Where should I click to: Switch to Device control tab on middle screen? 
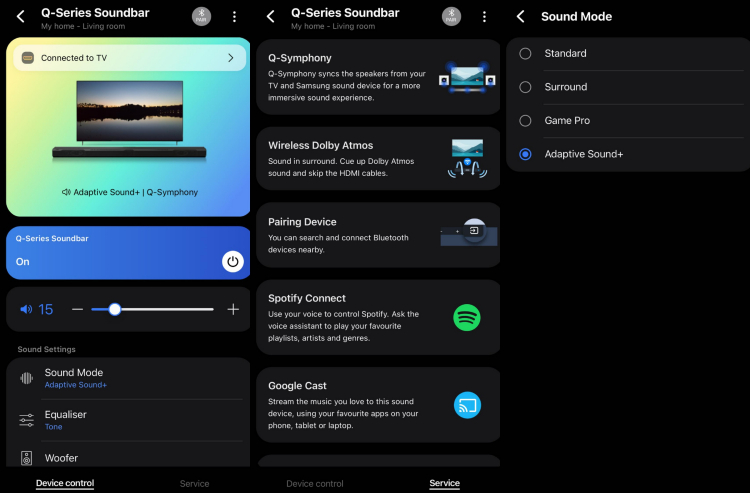(315, 483)
